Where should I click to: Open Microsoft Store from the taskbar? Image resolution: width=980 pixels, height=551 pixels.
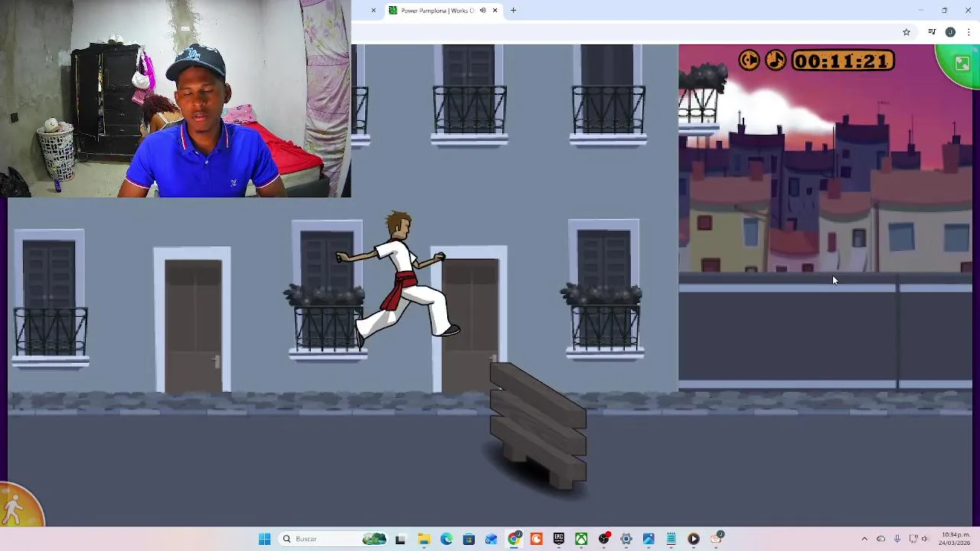(469, 539)
